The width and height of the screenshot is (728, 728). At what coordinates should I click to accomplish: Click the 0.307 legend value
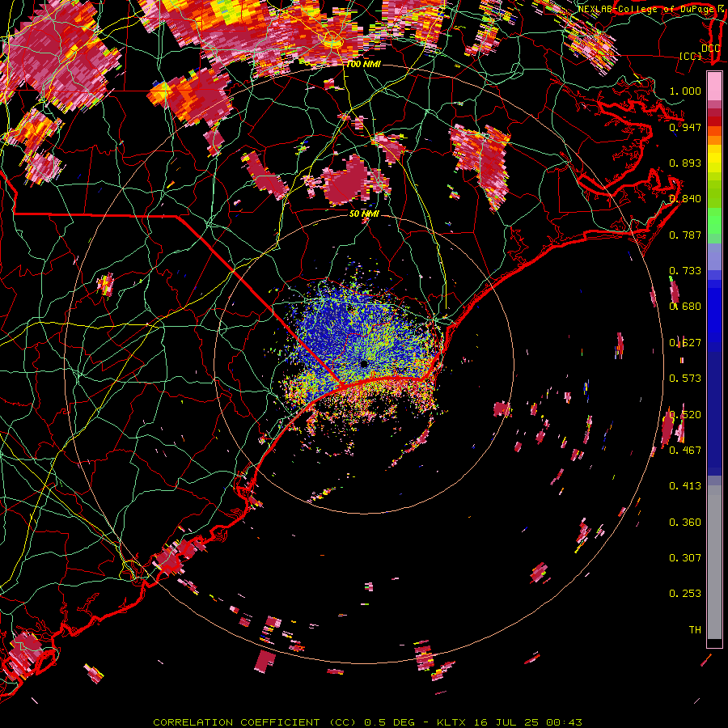685,558
